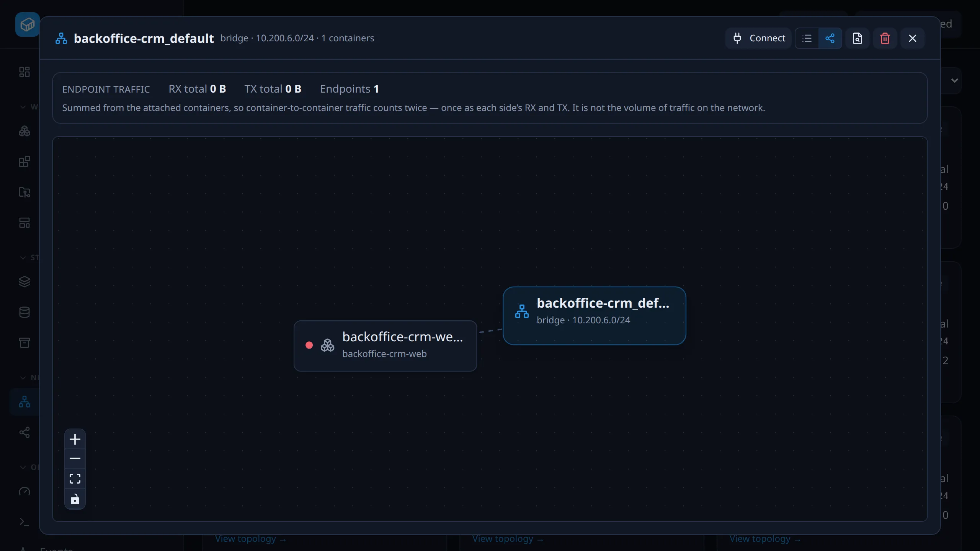Open gauge metrics icon in sidebar

coord(24,491)
